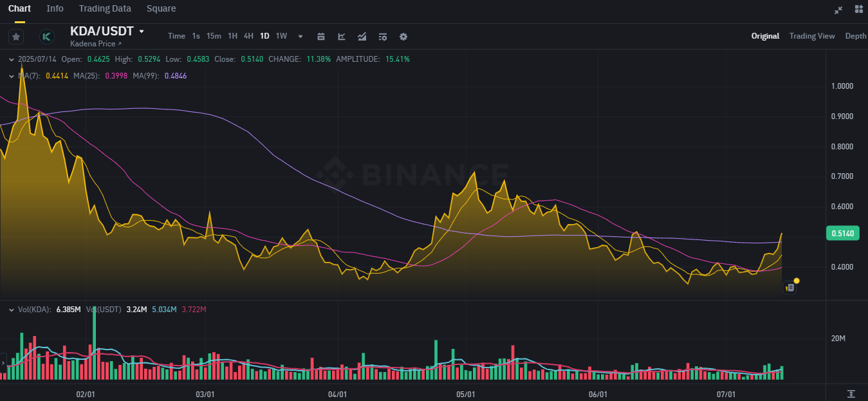
Task: Click the 0.9000 price axis label
Action: [843, 117]
